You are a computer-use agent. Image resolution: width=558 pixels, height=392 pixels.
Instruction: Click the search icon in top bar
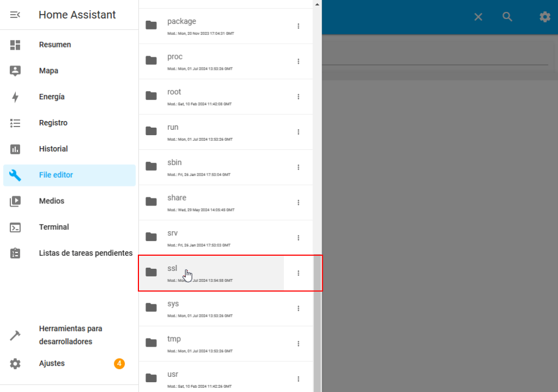(x=507, y=17)
